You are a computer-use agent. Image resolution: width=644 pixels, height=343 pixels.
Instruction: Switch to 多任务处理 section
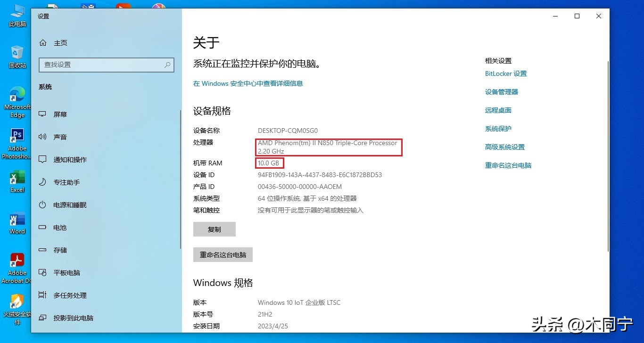pos(71,295)
